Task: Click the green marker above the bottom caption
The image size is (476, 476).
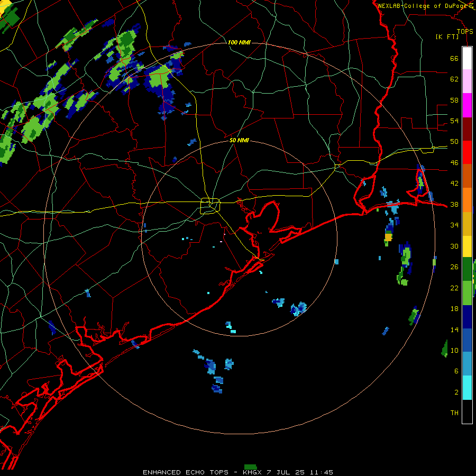Action: (x=251, y=467)
